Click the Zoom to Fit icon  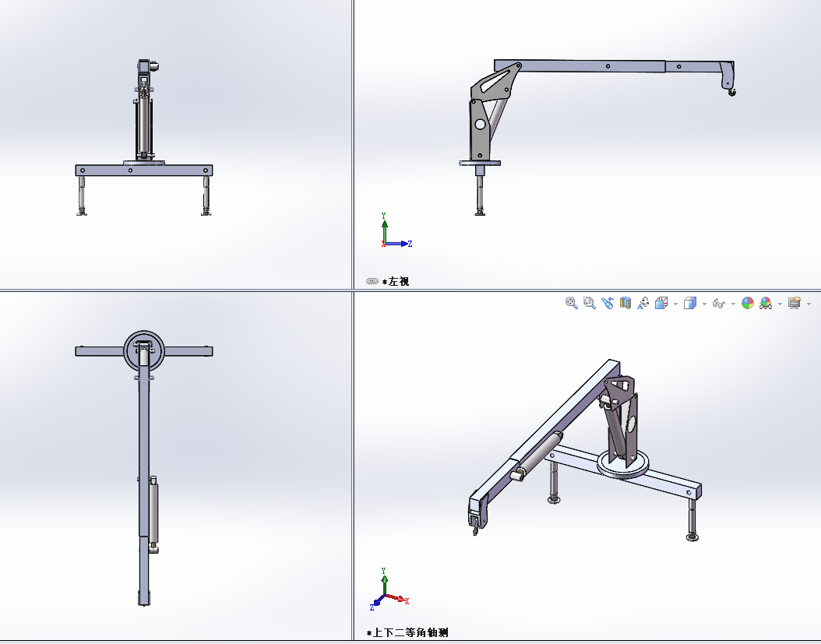[571, 303]
